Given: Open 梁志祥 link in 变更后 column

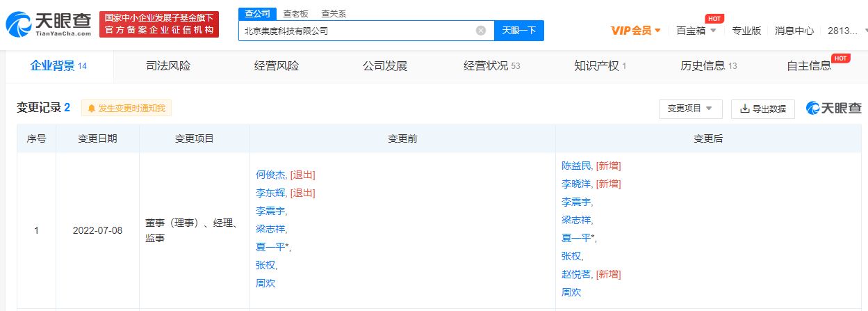Looking at the screenshot, I should 576,220.
